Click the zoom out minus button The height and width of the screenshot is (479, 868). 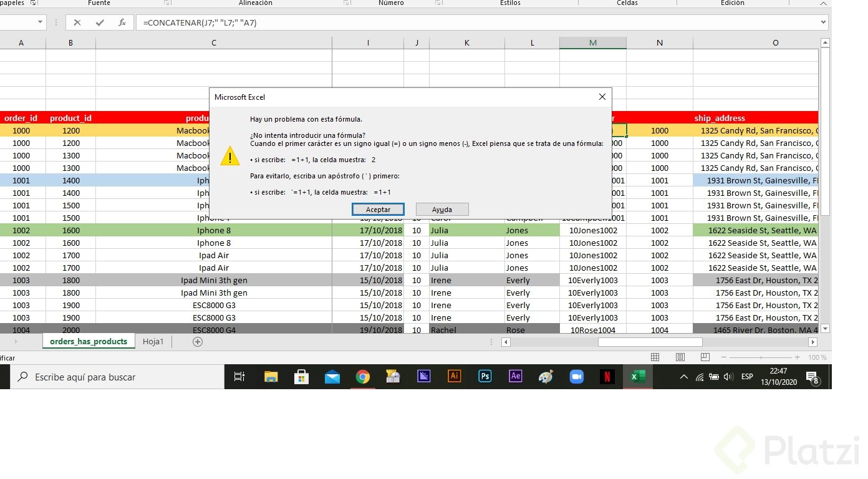(x=724, y=357)
